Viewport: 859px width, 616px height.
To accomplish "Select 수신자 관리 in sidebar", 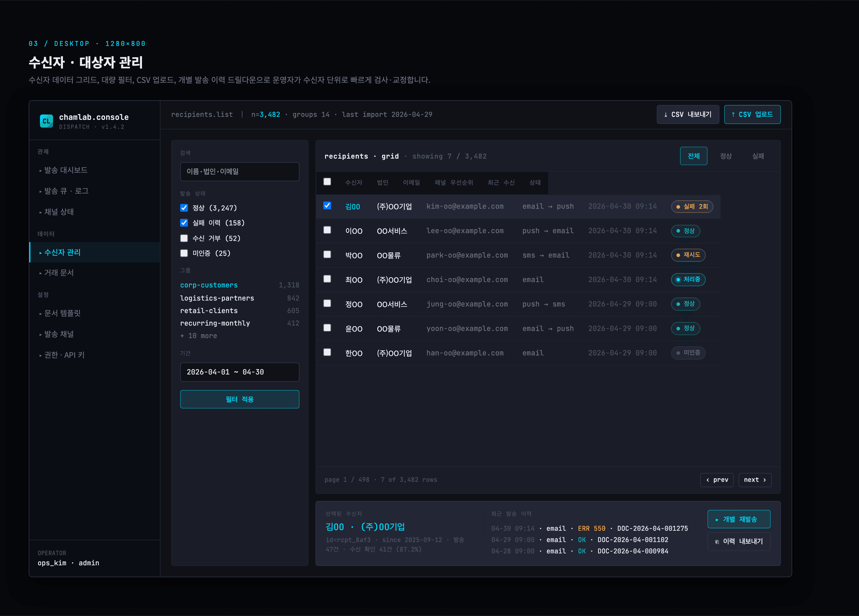I will click(x=95, y=252).
